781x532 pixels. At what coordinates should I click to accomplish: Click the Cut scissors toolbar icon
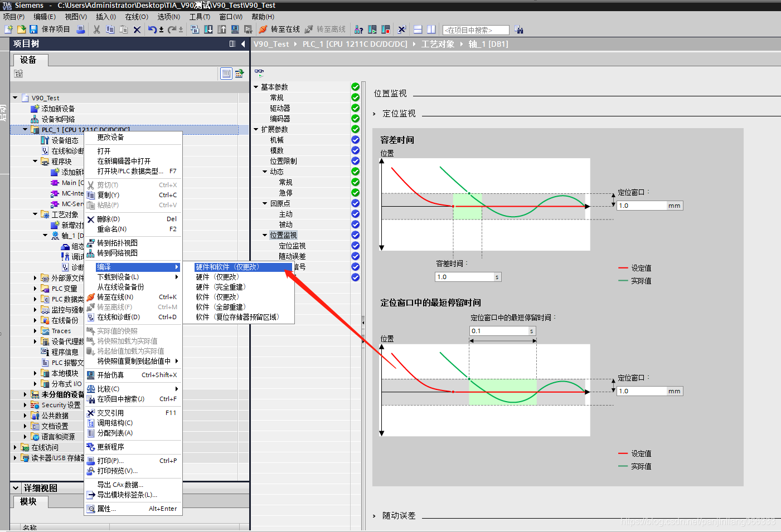click(x=97, y=30)
